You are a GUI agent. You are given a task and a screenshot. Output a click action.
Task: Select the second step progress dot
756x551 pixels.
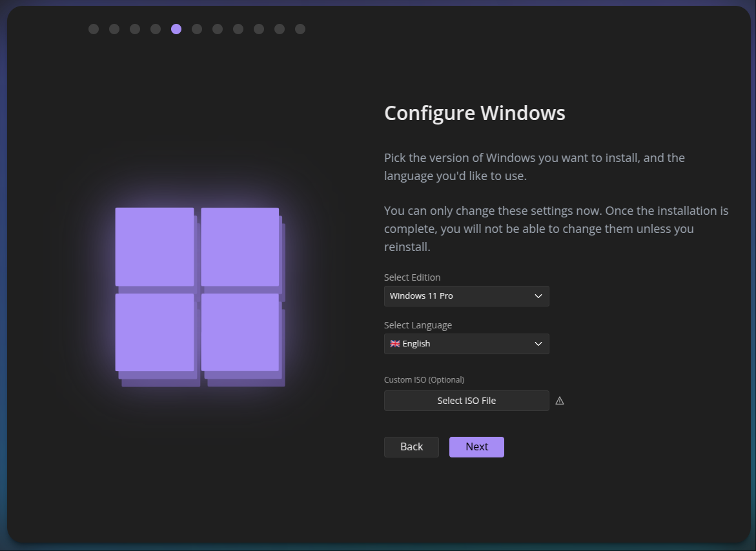(114, 29)
